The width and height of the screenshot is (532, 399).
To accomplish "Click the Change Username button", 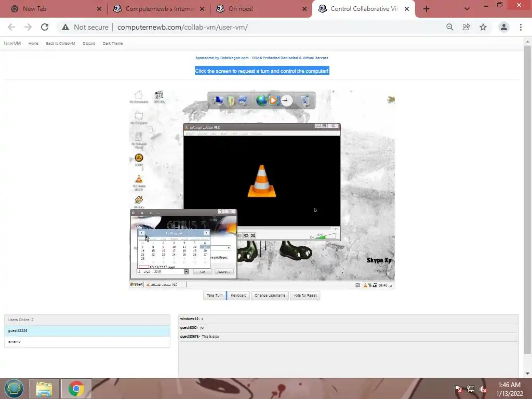I will (x=270, y=296).
